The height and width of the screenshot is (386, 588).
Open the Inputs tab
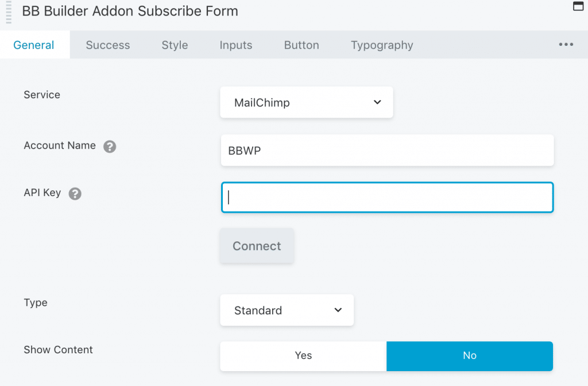[236, 45]
